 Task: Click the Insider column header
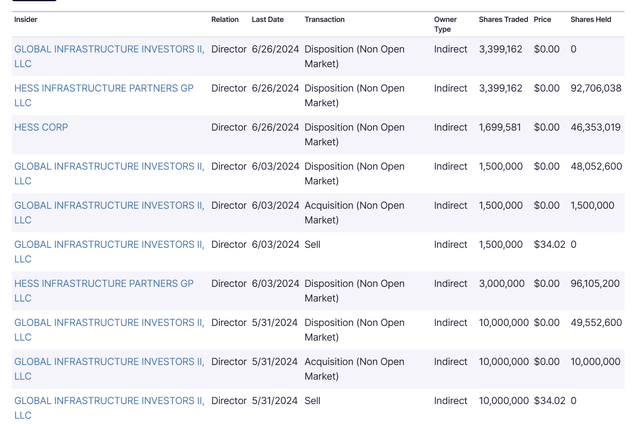tap(26, 20)
